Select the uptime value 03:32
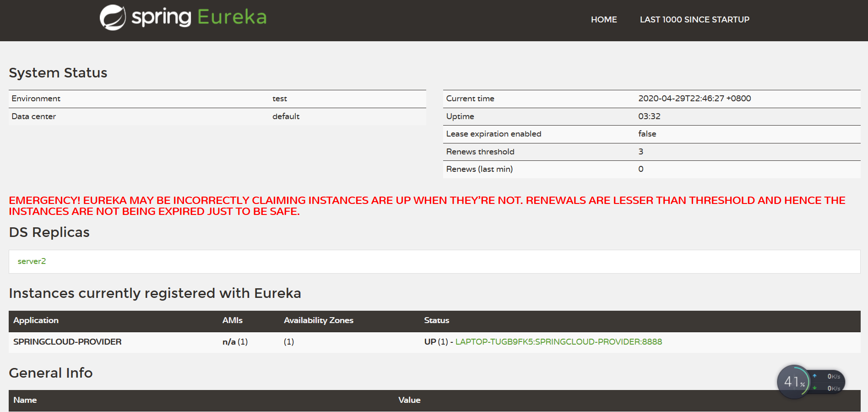Viewport: 868px width, 412px height. pos(649,116)
